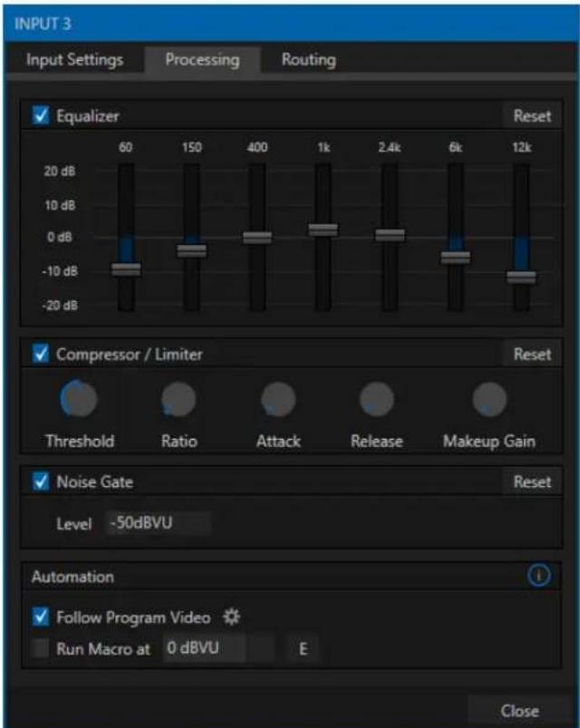
Task: Reset the Compressor / Limiter settings
Action: 532,354
